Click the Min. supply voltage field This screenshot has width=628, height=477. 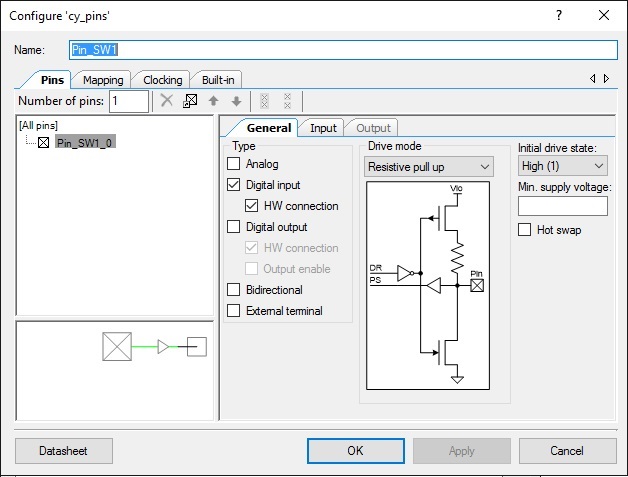[x=562, y=206]
